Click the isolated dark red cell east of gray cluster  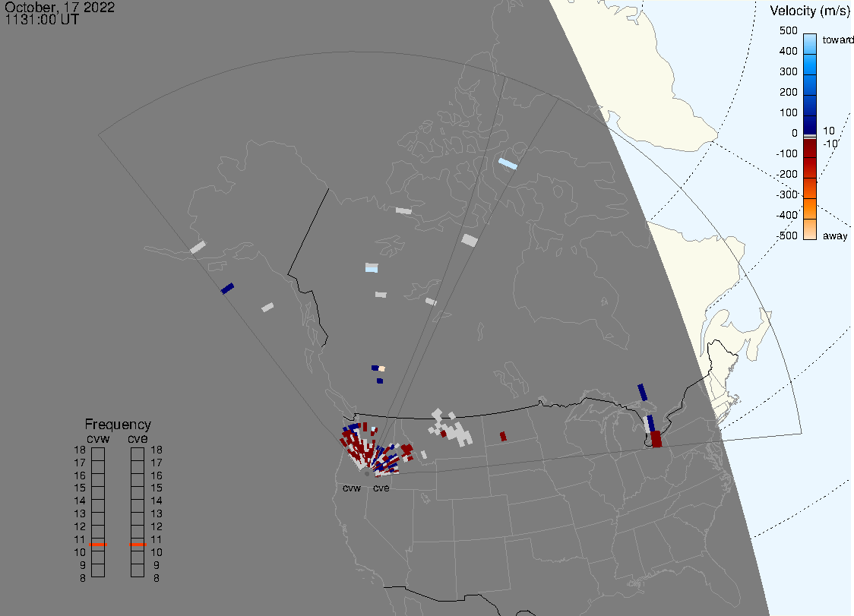[x=503, y=436]
